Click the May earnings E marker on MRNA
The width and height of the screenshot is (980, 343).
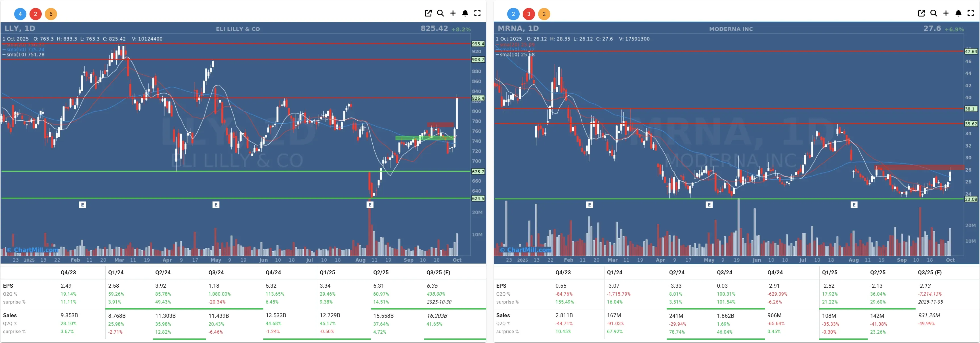709,205
